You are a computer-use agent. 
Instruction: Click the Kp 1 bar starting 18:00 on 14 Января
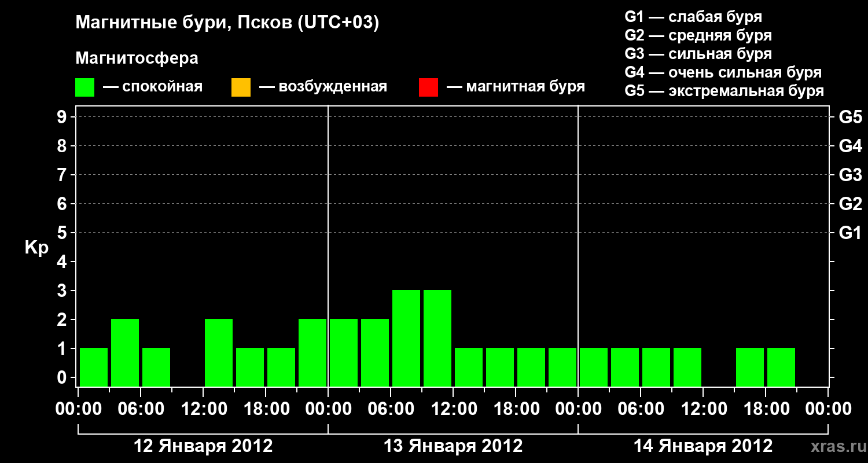[781, 368]
